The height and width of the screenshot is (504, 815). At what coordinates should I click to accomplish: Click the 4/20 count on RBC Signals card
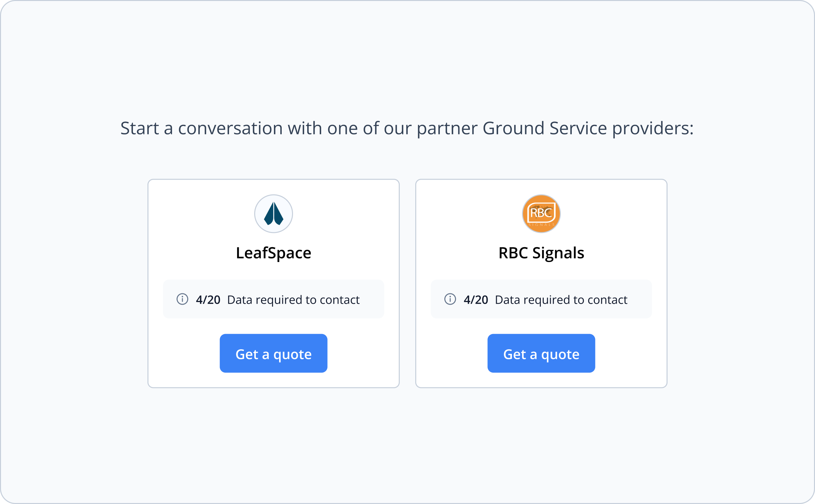click(476, 300)
